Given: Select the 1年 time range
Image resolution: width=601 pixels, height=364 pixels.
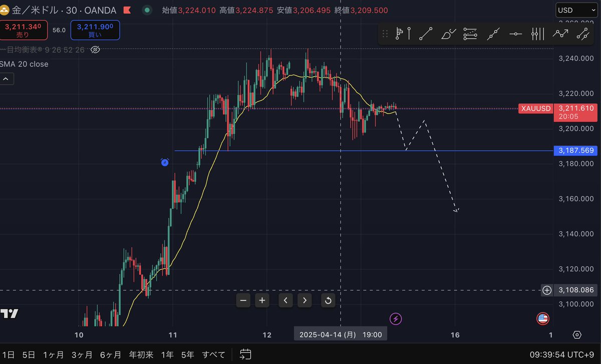Looking at the screenshot, I should click(167, 354).
